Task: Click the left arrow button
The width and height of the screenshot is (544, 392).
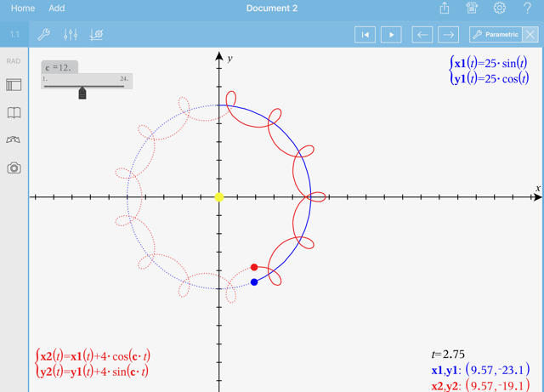Action: (x=422, y=35)
